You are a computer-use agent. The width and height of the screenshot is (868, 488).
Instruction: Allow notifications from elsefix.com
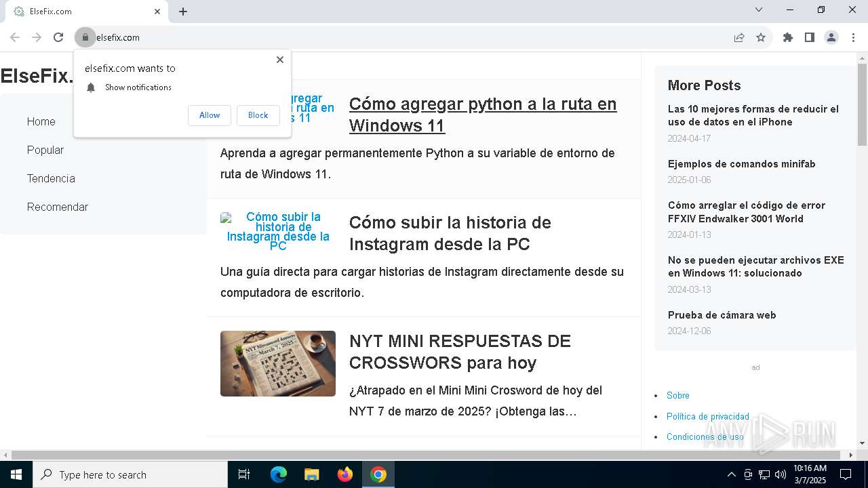point(210,115)
